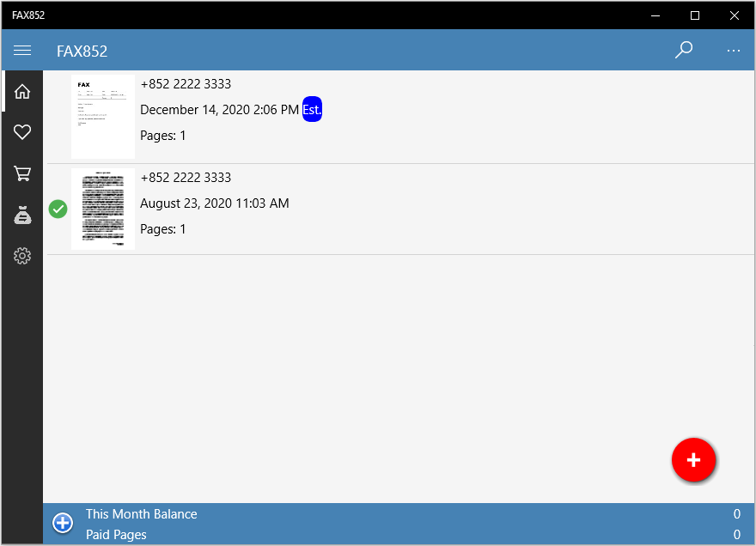The width and height of the screenshot is (756, 546).
Task: Click the green checkmark status icon
Action: (58, 209)
